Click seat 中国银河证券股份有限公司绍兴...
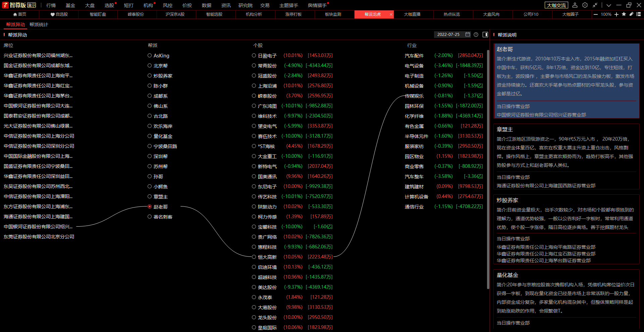The height and width of the screenshot is (332, 644). pyautogui.click(x=38, y=227)
